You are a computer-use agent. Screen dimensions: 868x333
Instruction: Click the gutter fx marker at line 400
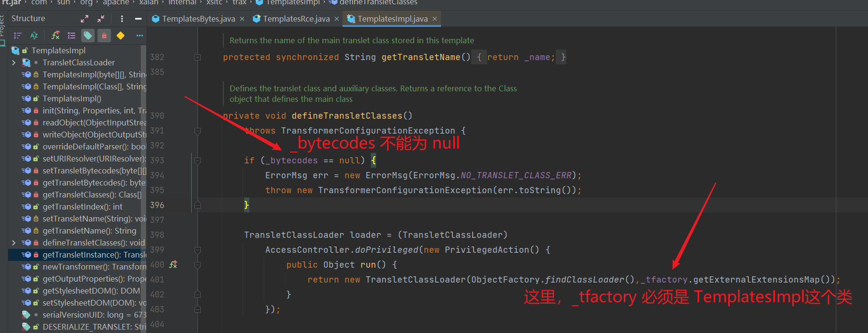pos(173,264)
